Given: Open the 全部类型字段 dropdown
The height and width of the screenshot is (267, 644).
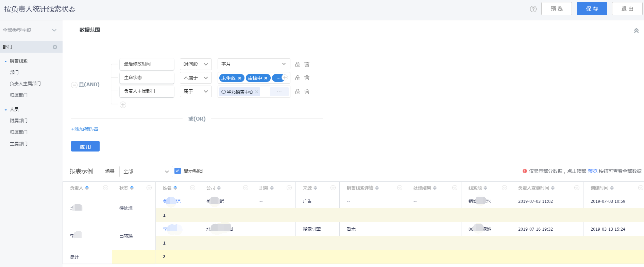Looking at the screenshot, I should 30,30.
